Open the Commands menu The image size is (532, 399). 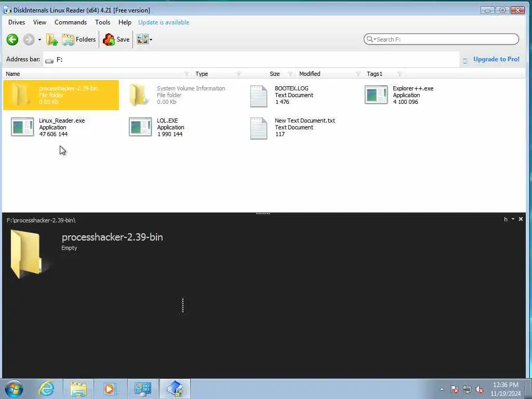pos(71,22)
